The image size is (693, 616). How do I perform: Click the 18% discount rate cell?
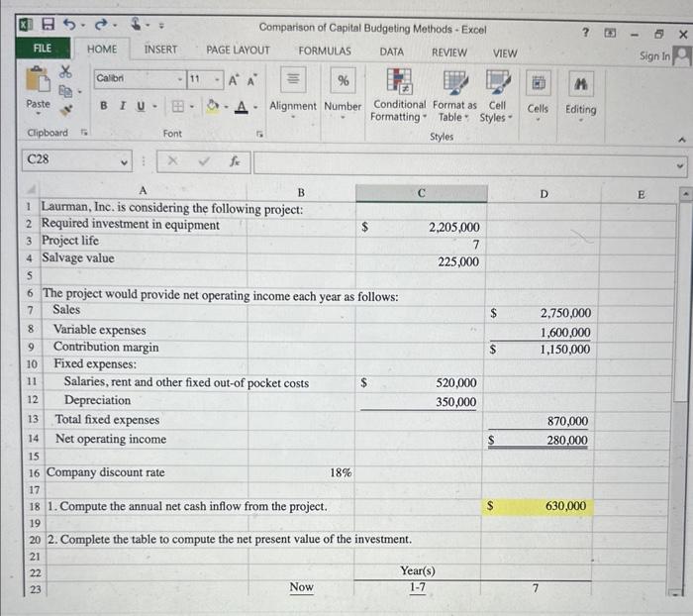(301, 472)
